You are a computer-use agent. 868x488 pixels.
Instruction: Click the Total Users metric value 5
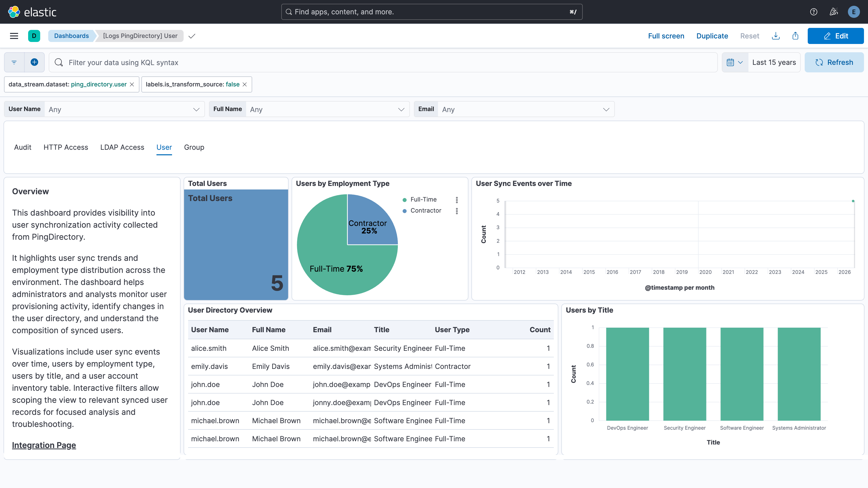click(277, 283)
